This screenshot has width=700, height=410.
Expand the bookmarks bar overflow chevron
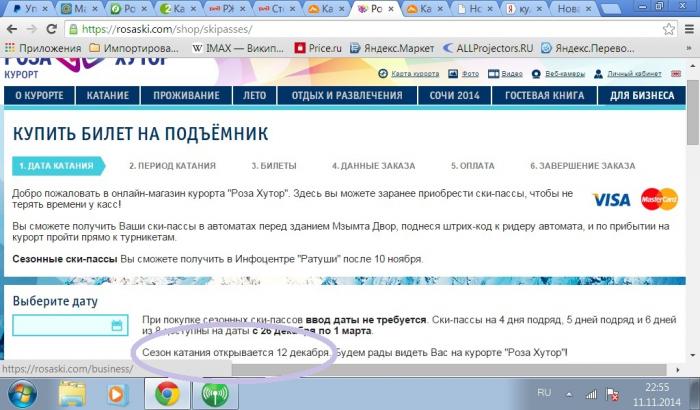689,48
